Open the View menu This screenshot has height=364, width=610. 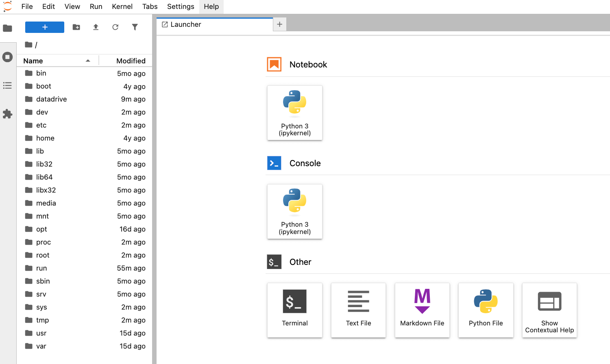[72, 6]
